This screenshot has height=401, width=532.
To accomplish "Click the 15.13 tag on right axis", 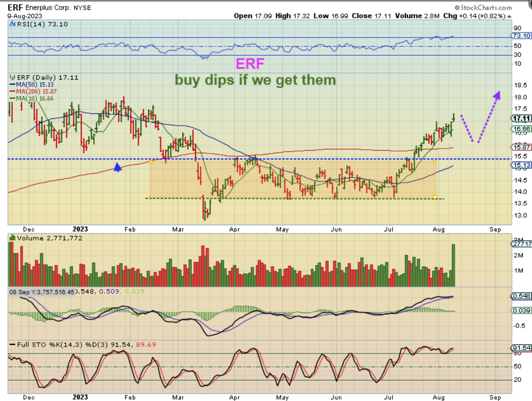I will tap(521, 165).
